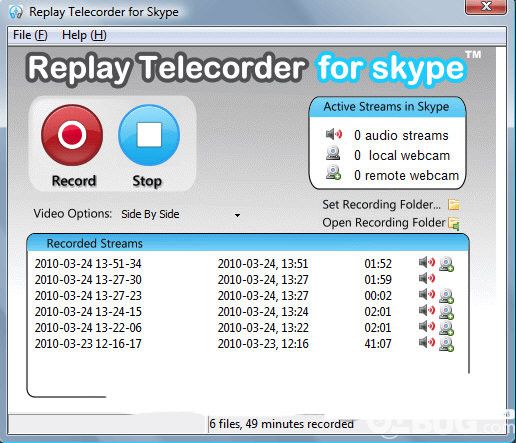Image resolution: width=516 pixels, height=443 pixels.
Task: Click the 0 remote webcam text
Action: click(x=406, y=175)
